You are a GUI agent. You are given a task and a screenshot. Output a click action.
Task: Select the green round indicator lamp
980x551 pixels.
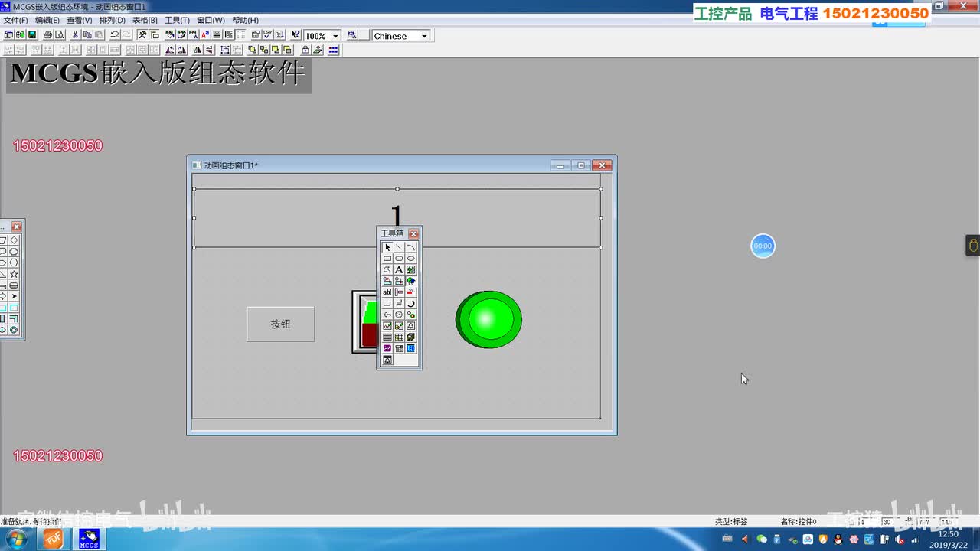click(488, 319)
